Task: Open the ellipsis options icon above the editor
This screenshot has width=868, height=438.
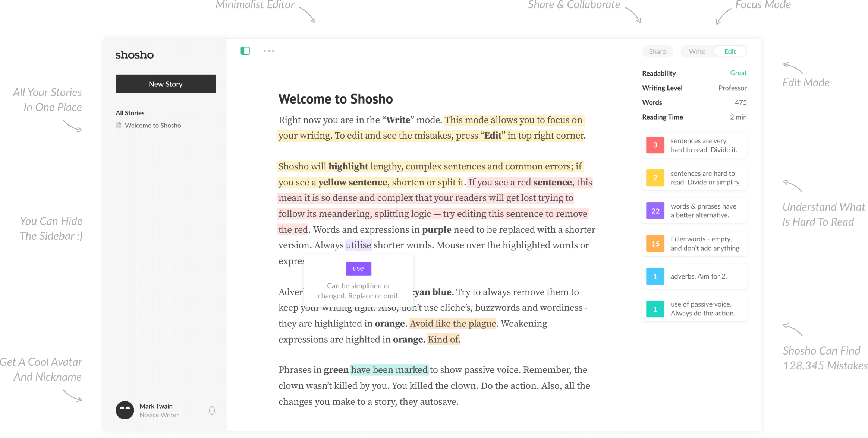Action: point(268,51)
